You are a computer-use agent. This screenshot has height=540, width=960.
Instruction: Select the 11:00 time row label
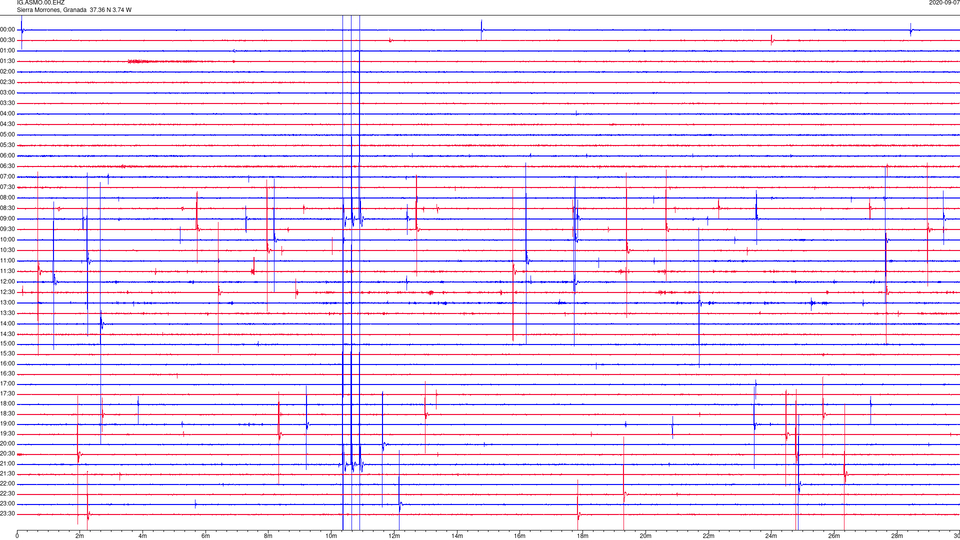(8, 261)
